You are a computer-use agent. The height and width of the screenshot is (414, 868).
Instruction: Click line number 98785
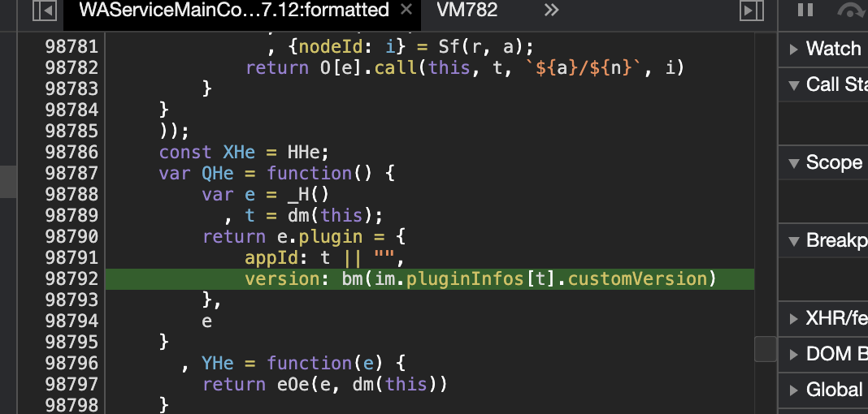[x=72, y=132]
